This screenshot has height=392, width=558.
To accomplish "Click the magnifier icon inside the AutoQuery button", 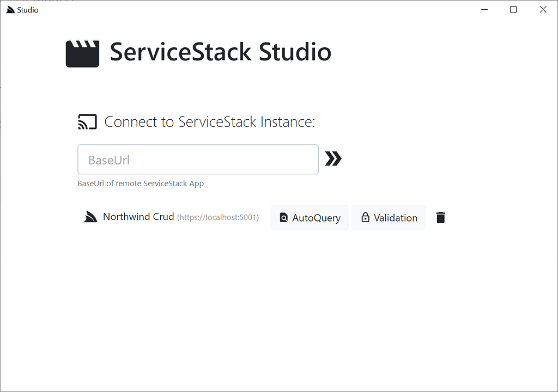I will [x=284, y=217].
